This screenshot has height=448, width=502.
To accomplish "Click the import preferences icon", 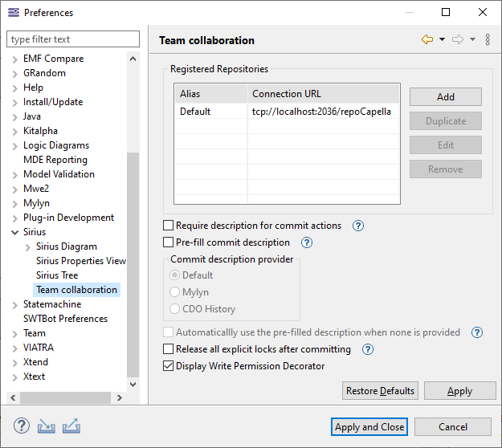I will click(x=47, y=426).
